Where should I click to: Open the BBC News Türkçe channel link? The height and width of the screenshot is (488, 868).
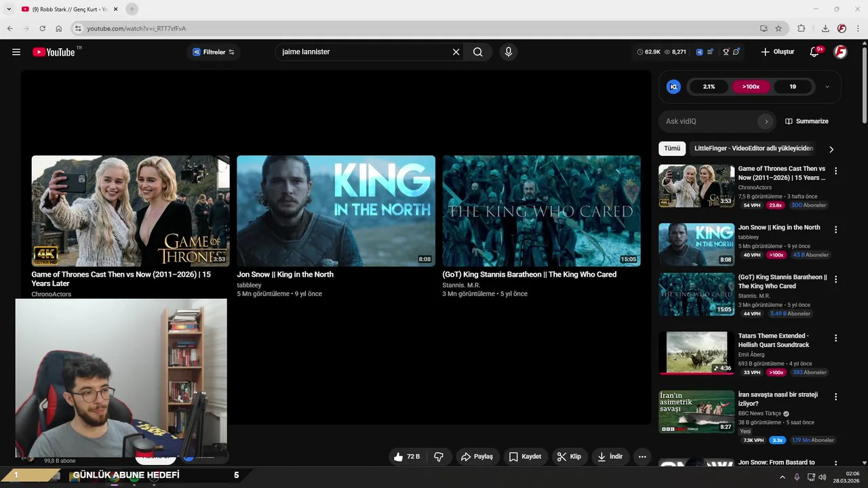pyautogui.click(x=760, y=413)
